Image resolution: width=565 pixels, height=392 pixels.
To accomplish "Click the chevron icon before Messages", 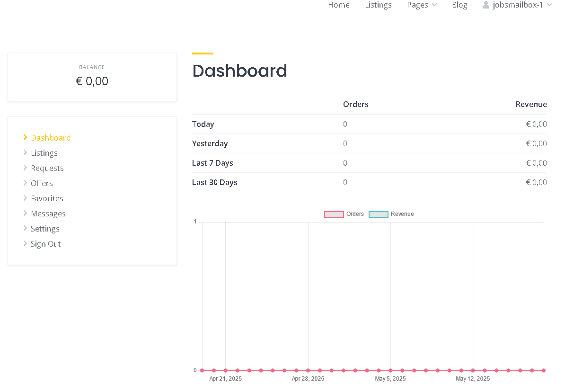I will [25, 213].
